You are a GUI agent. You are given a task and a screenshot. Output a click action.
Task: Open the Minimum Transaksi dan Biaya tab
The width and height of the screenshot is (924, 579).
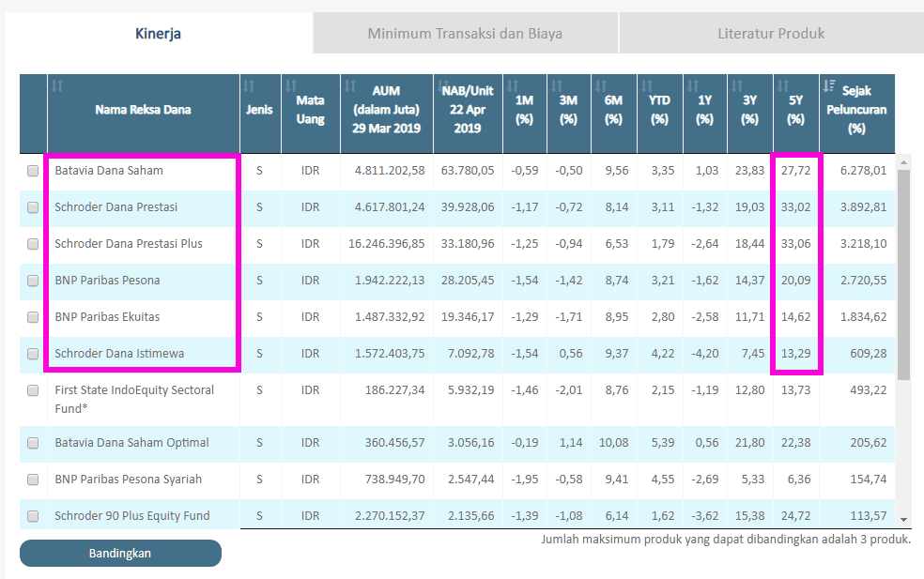[x=465, y=34]
